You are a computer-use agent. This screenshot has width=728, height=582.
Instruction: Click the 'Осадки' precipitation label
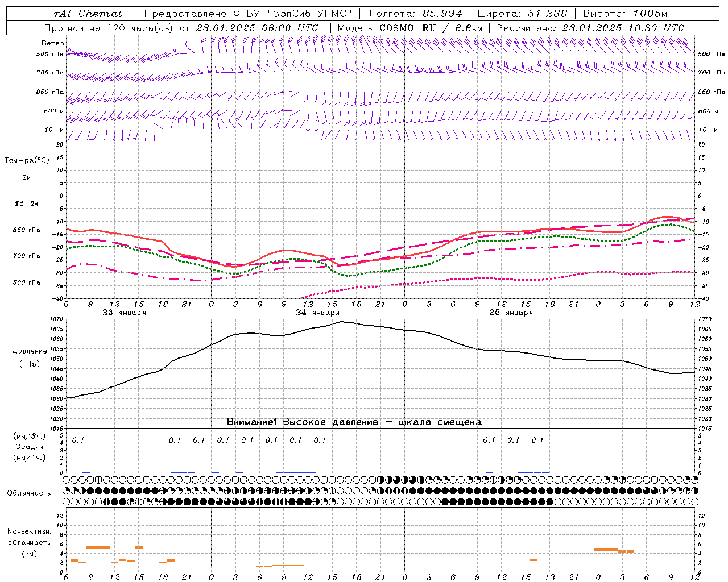(x=29, y=447)
